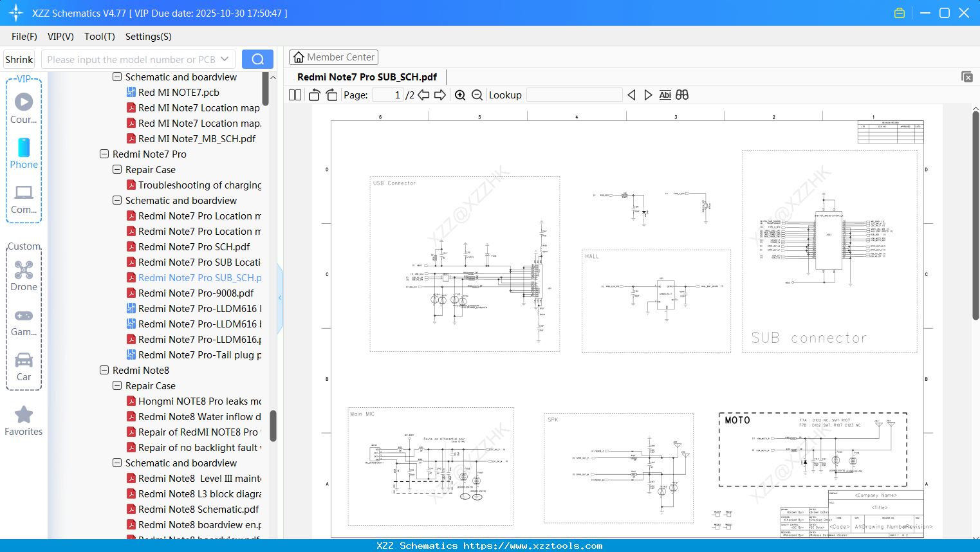This screenshot has width=980, height=552.
Task: Rotate the page clockwise
Action: pyautogui.click(x=331, y=95)
